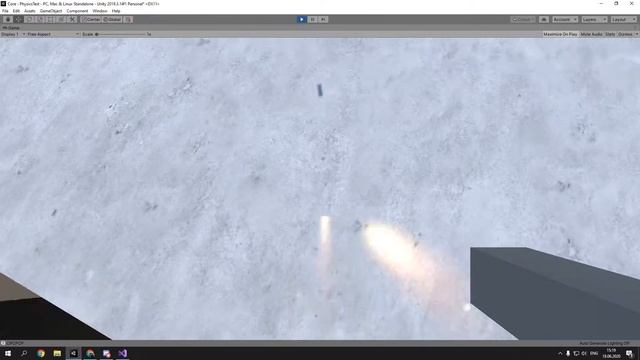Screen dimensions: 640x360
Task: Open the Account dropdown
Action: click(565, 19)
